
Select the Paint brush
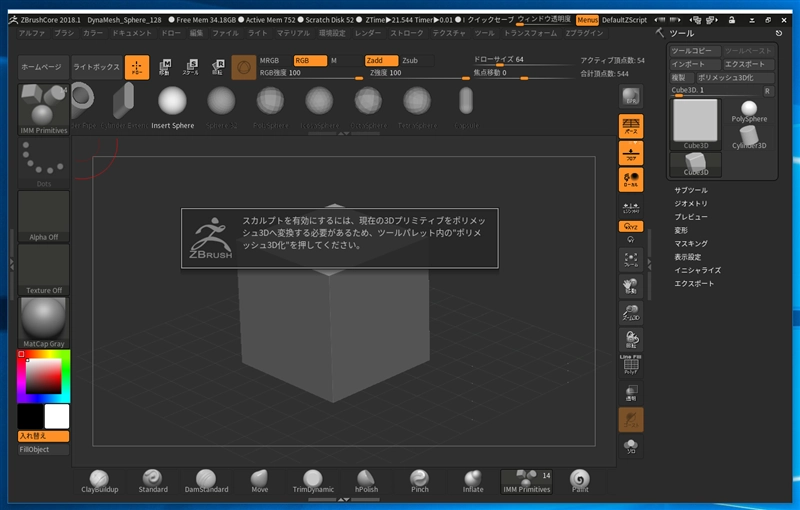tap(580, 481)
